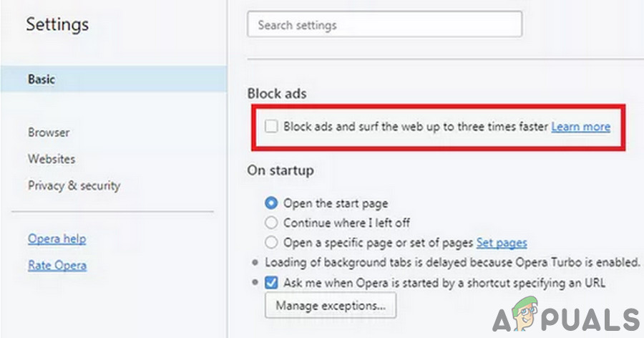Click the Learn more link
The image size is (644, 338).
(x=580, y=127)
